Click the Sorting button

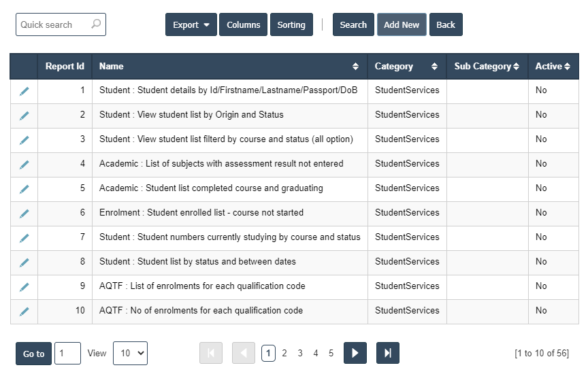tap(291, 24)
